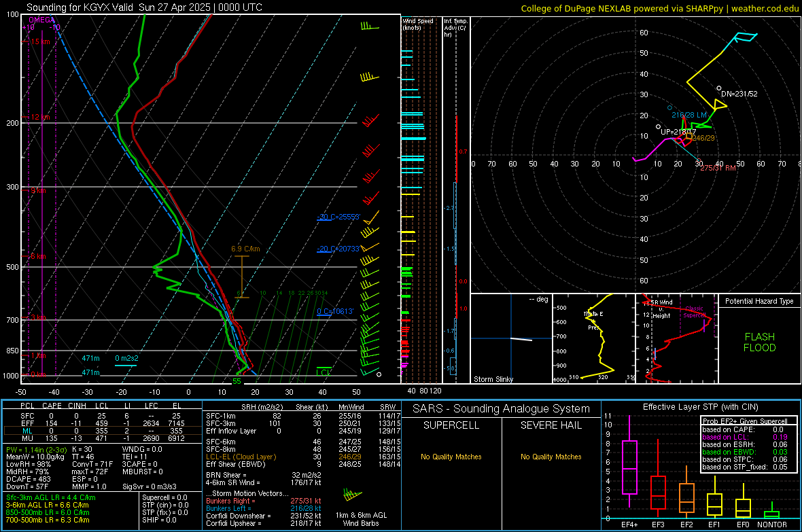Click the green LCL marker label

point(324,372)
